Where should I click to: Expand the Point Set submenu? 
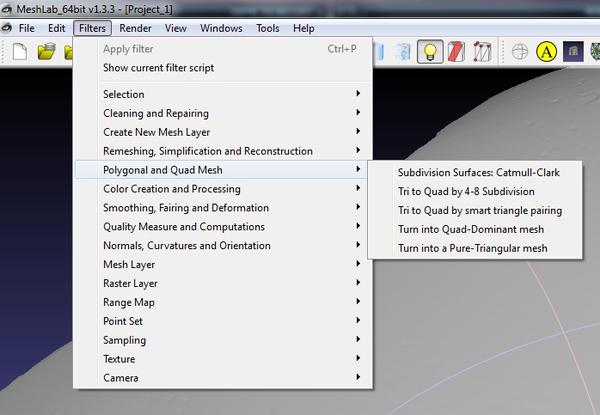(x=223, y=321)
